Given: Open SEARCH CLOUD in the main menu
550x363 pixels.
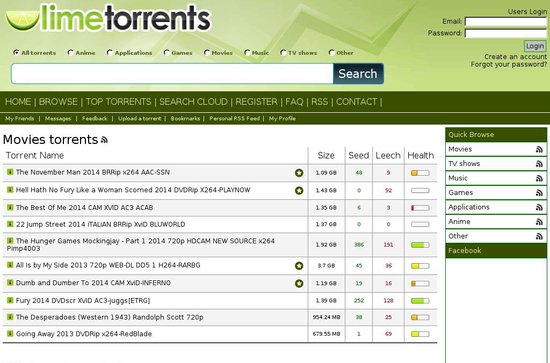Looking at the screenshot, I should click(x=193, y=102).
